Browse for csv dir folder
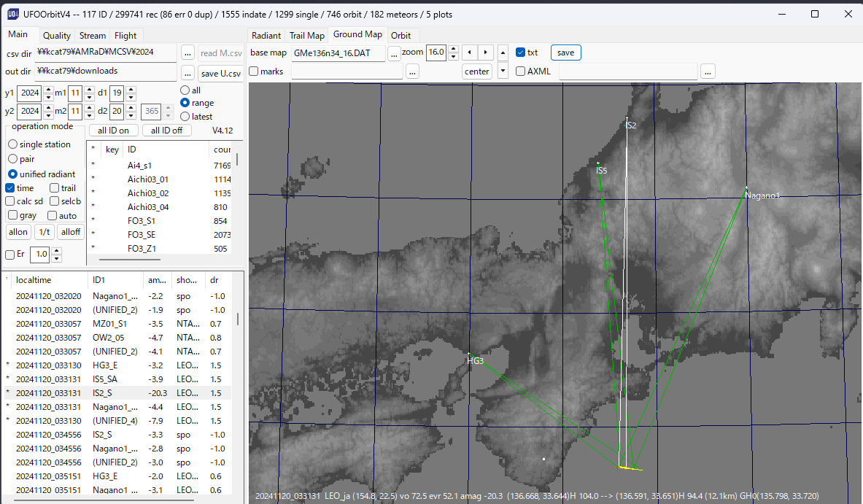The height and width of the screenshot is (504, 863). tap(187, 53)
